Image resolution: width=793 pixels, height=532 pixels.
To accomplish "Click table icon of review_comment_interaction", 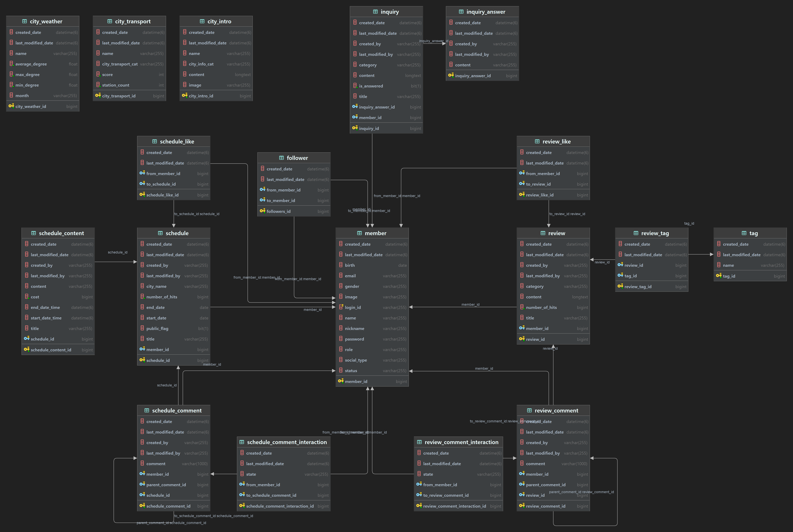I will [419, 442].
